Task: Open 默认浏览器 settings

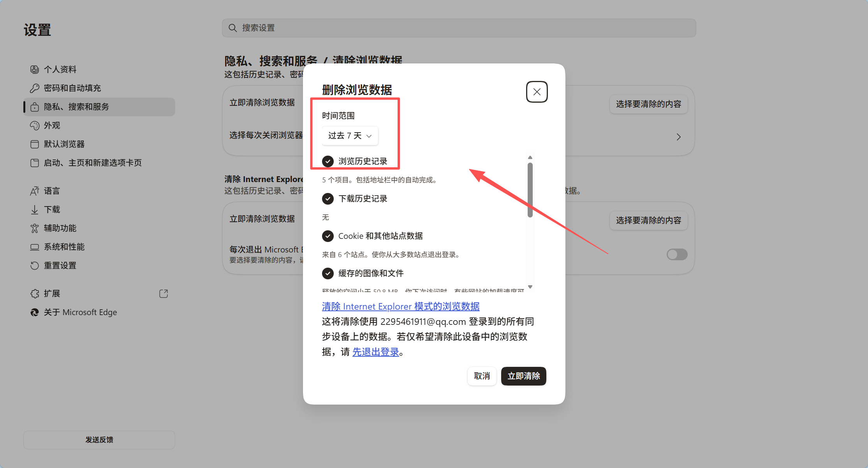Action: (x=99, y=144)
